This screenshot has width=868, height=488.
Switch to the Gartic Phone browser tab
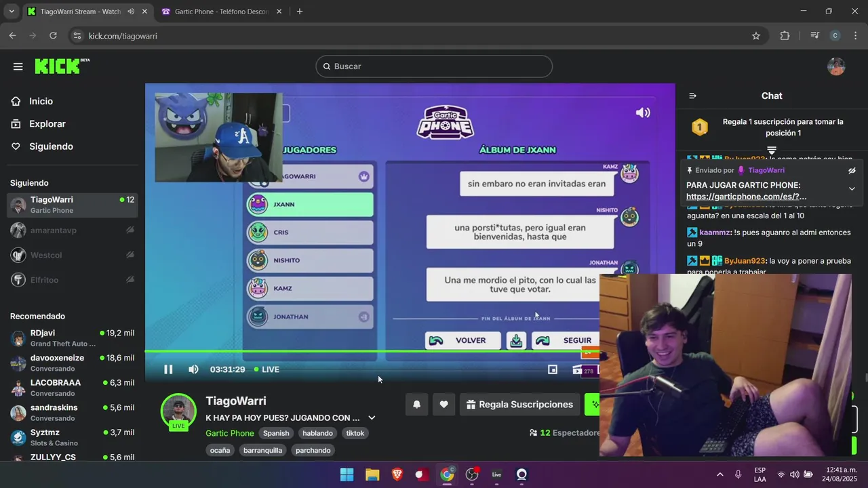222,12
